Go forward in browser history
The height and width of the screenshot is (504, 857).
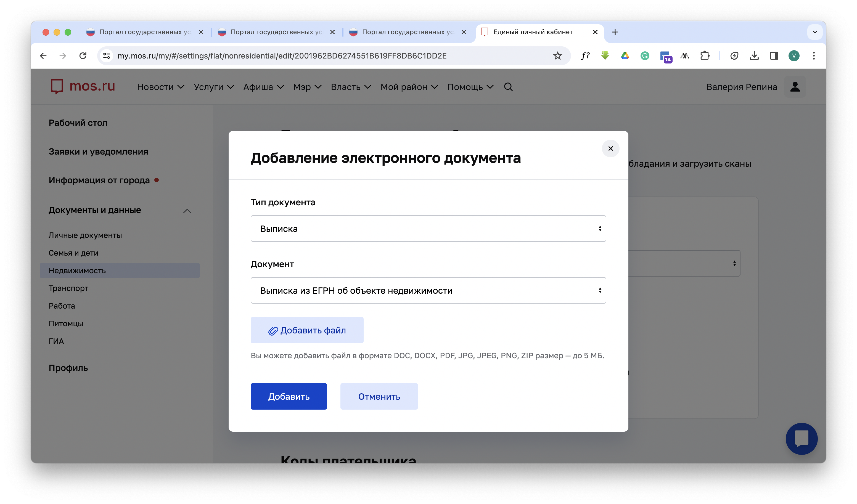(x=63, y=56)
